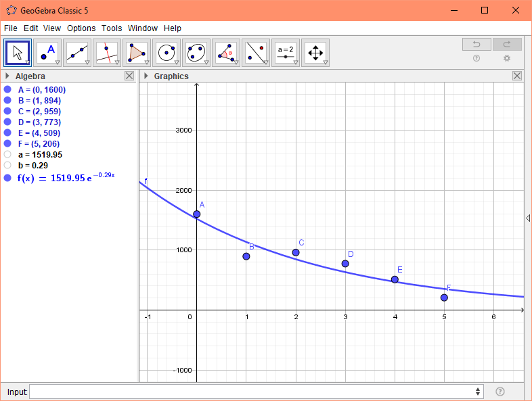Open the Window menu
Viewport: 532px width, 401px height.
pyautogui.click(x=143, y=28)
